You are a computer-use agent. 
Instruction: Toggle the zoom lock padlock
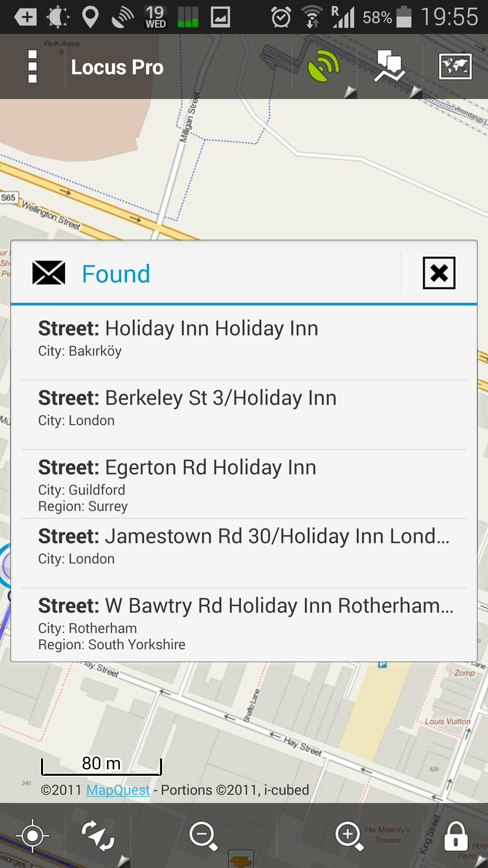click(456, 836)
